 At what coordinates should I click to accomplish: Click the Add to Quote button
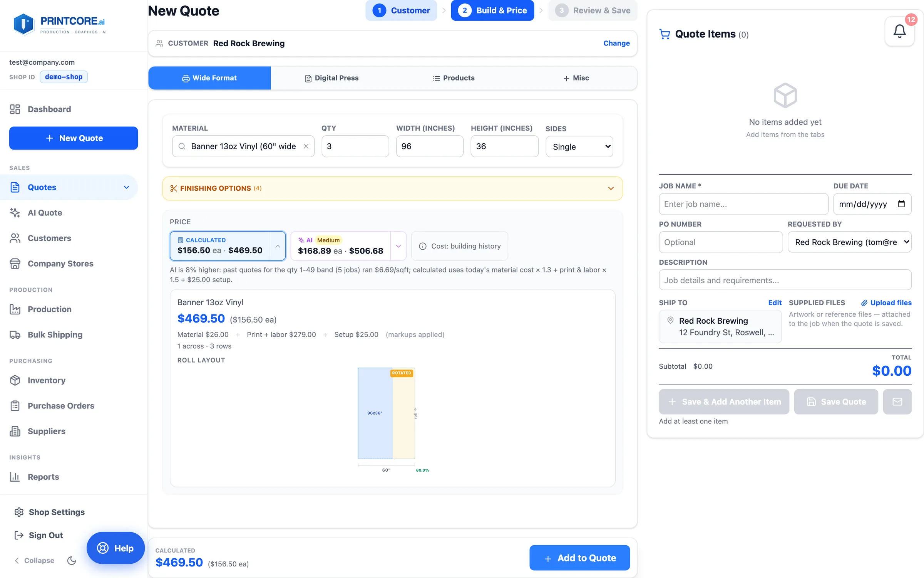[579, 558]
